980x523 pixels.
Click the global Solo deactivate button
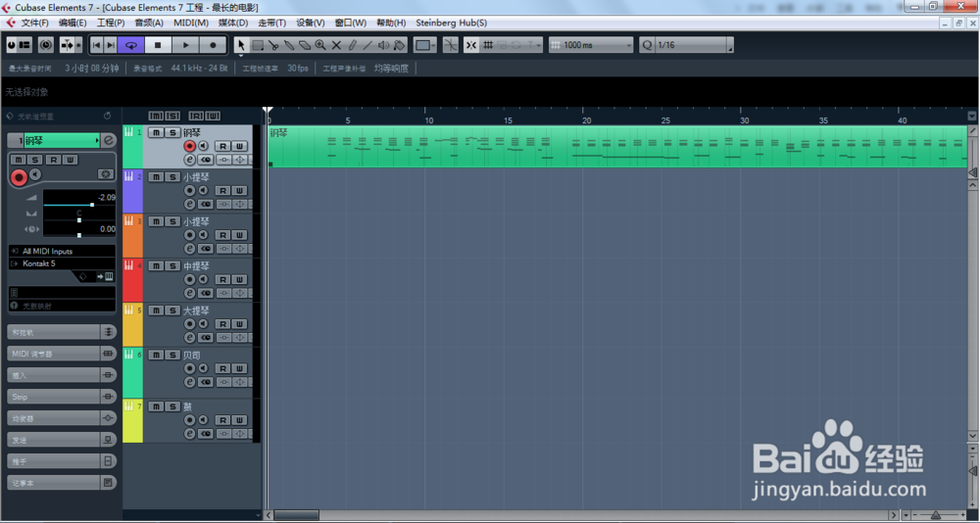[x=172, y=116]
